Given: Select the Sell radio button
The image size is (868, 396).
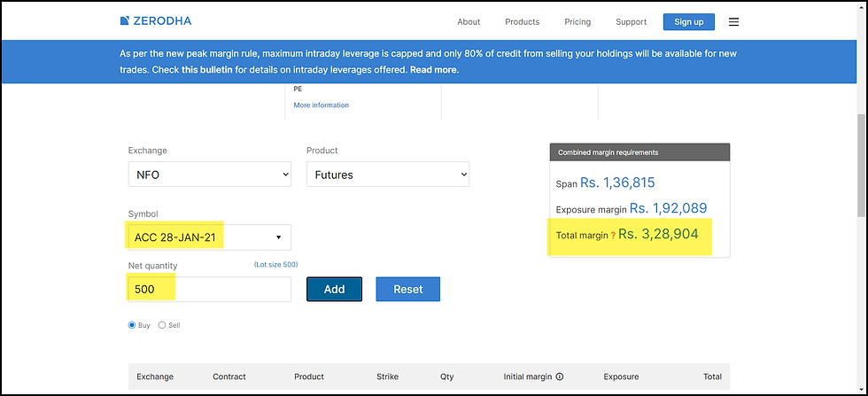Looking at the screenshot, I should [162, 325].
